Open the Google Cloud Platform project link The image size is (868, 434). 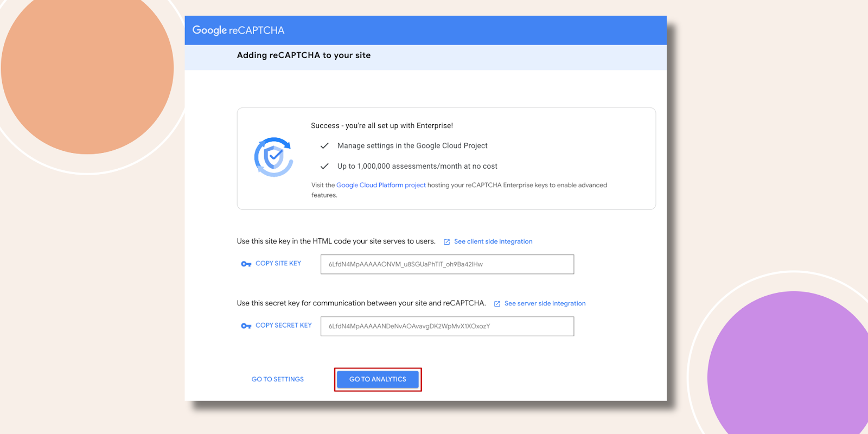pos(381,186)
